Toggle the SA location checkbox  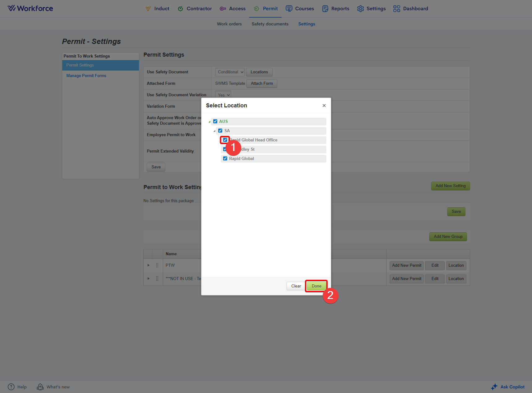220,131
